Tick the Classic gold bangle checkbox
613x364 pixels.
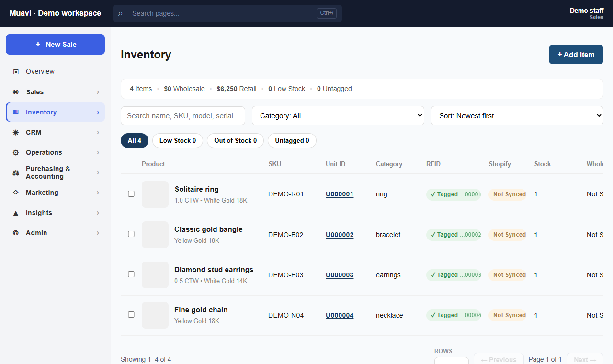coord(131,234)
